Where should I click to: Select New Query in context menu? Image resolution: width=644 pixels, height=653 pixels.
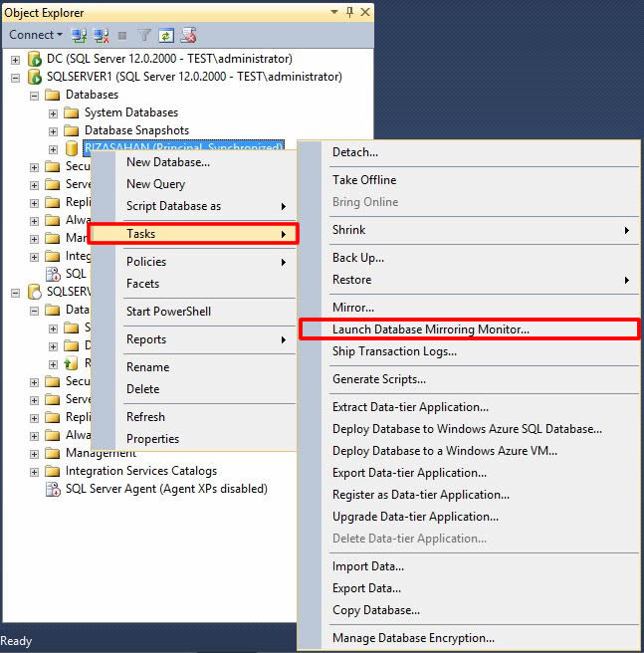coord(155,184)
